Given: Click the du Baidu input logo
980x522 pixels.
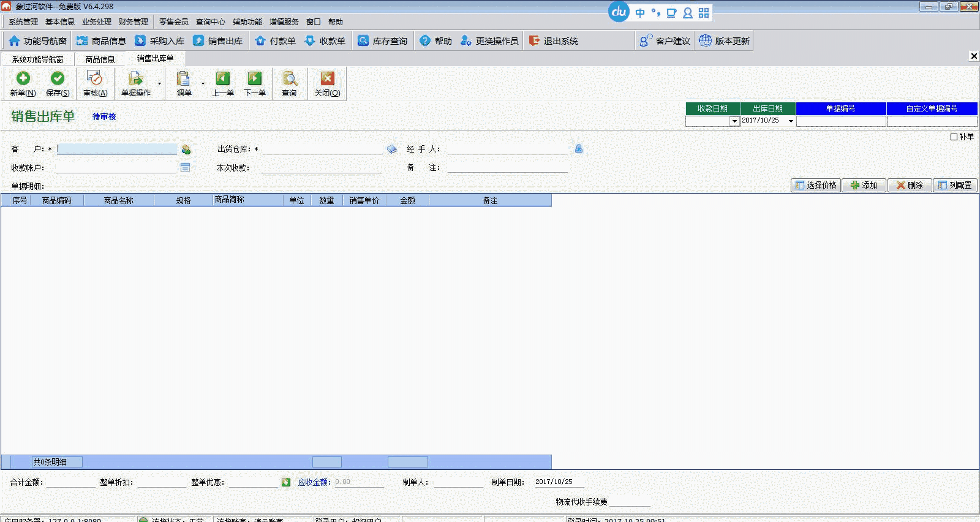Looking at the screenshot, I should [619, 12].
